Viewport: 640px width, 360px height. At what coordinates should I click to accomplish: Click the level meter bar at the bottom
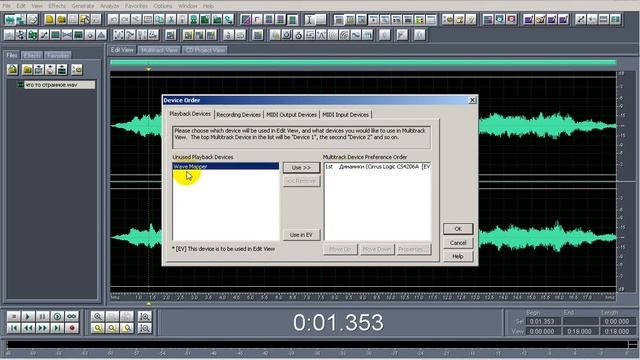coord(318,345)
